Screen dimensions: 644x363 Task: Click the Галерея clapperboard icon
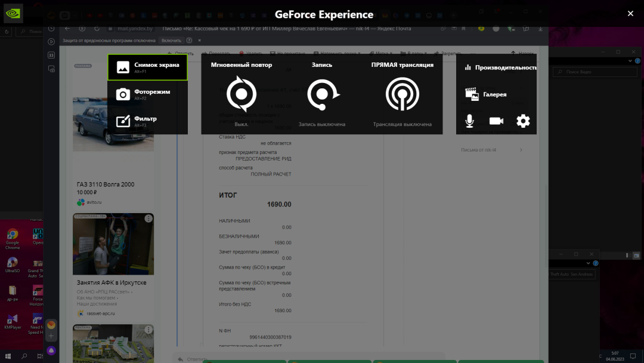click(x=472, y=94)
